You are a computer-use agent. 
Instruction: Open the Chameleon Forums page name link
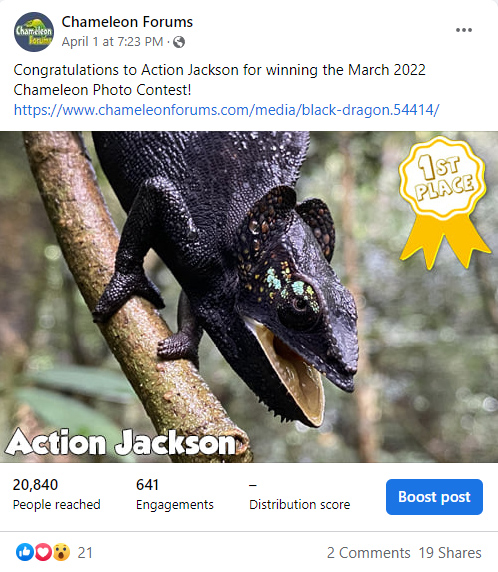127,22
